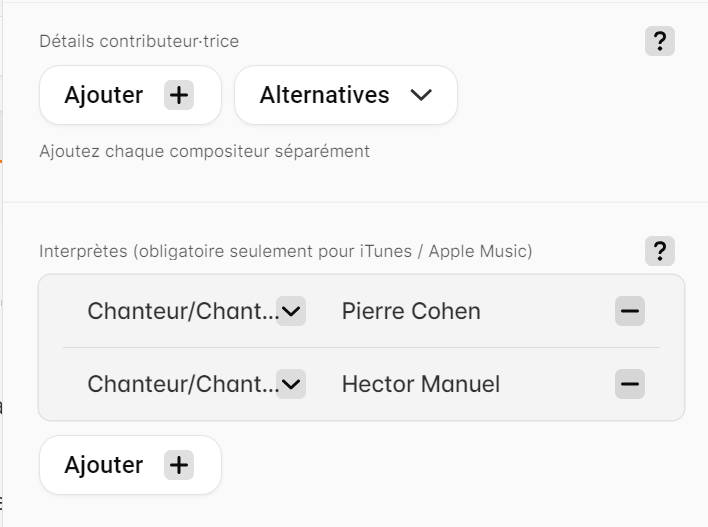Image resolution: width=708 pixels, height=527 pixels.
Task: Click the plus icon under Détails contributeur·trice
Action: 179,95
